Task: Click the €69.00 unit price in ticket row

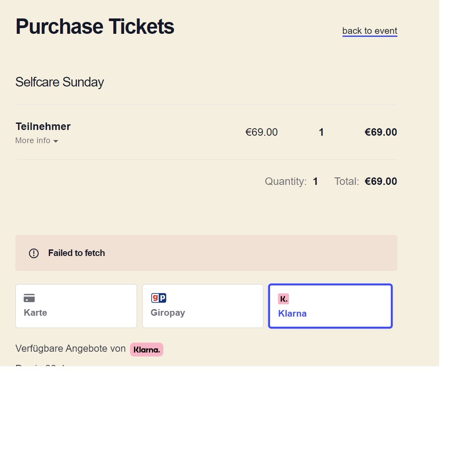Action: (261, 132)
